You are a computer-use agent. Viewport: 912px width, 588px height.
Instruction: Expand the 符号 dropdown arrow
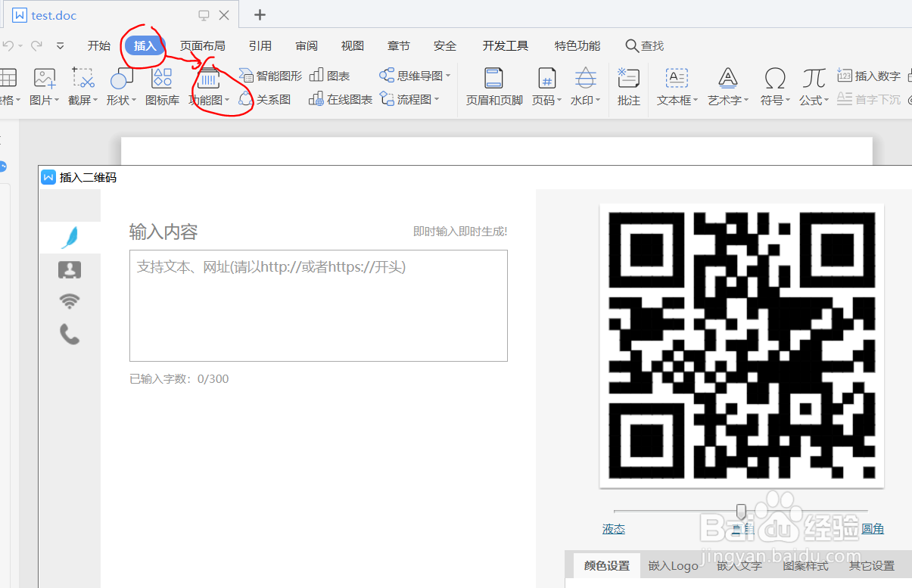pos(788,101)
